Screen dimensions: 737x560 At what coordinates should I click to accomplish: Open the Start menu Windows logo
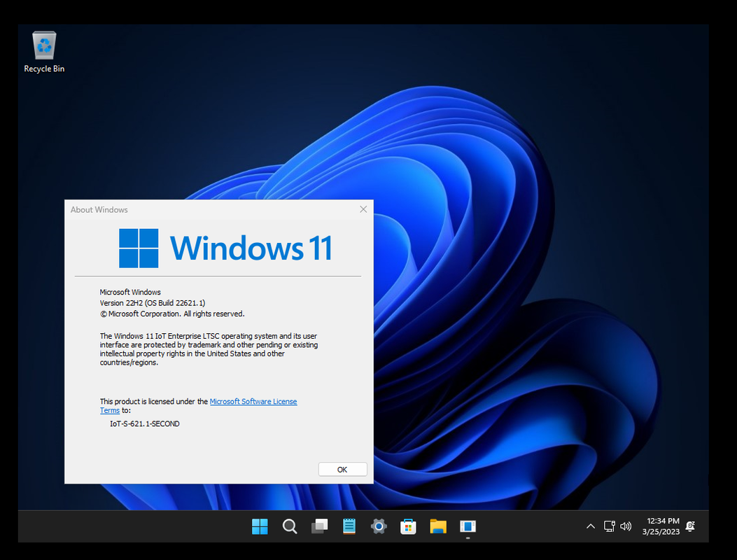coord(260,526)
